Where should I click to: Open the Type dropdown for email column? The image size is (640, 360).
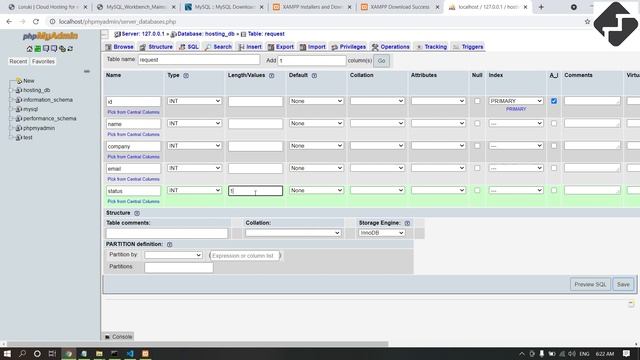194,168
